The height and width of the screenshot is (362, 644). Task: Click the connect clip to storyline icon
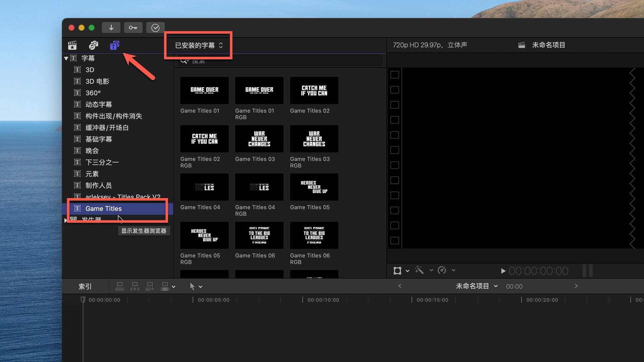click(119, 286)
